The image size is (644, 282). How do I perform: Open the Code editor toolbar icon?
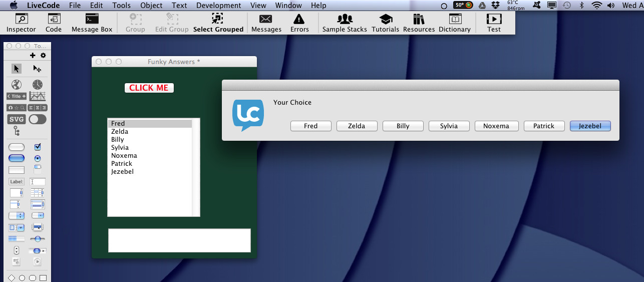pyautogui.click(x=54, y=23)
